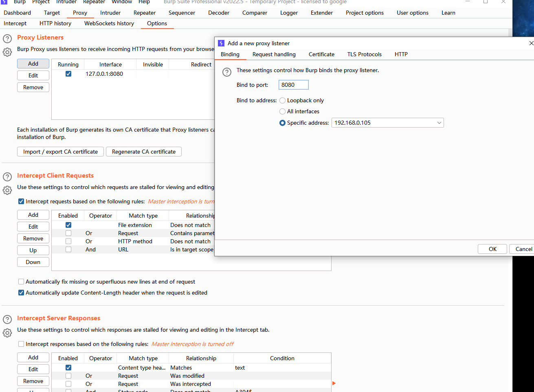Click Edit under Proxy Listeners

tap(33, 75)
